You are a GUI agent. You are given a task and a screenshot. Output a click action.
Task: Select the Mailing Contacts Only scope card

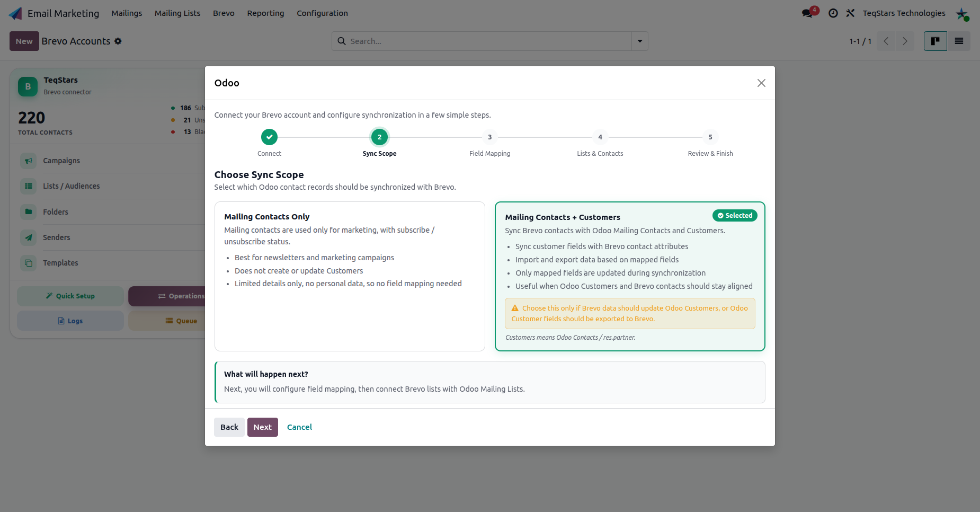pos(350,276)
